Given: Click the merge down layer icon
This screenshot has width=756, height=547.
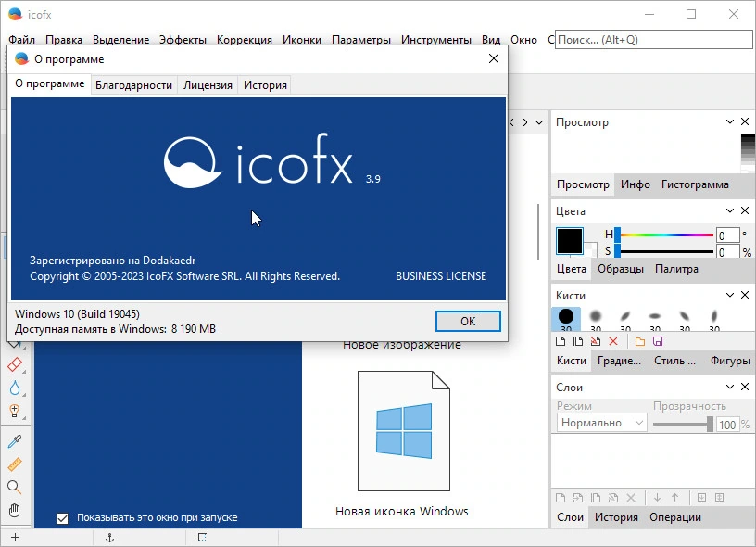Looking at the screenshot, I should (x=701, y=498).
